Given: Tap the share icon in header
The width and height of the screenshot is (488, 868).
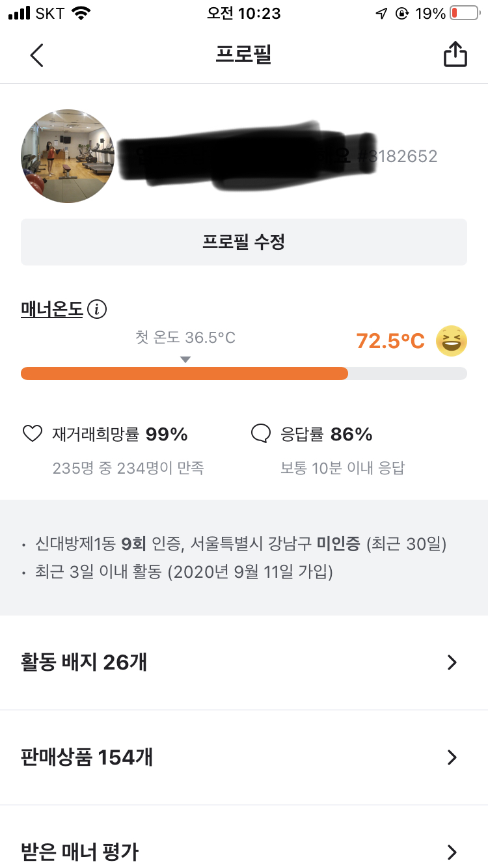Looking at the screenshot, I should click(x=455, y=55).
